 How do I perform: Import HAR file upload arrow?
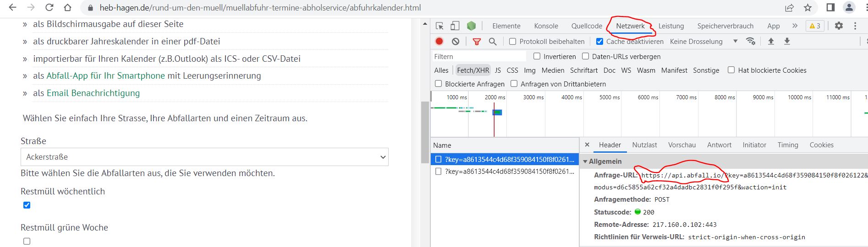pyautogui.click(x=771, y=41)
